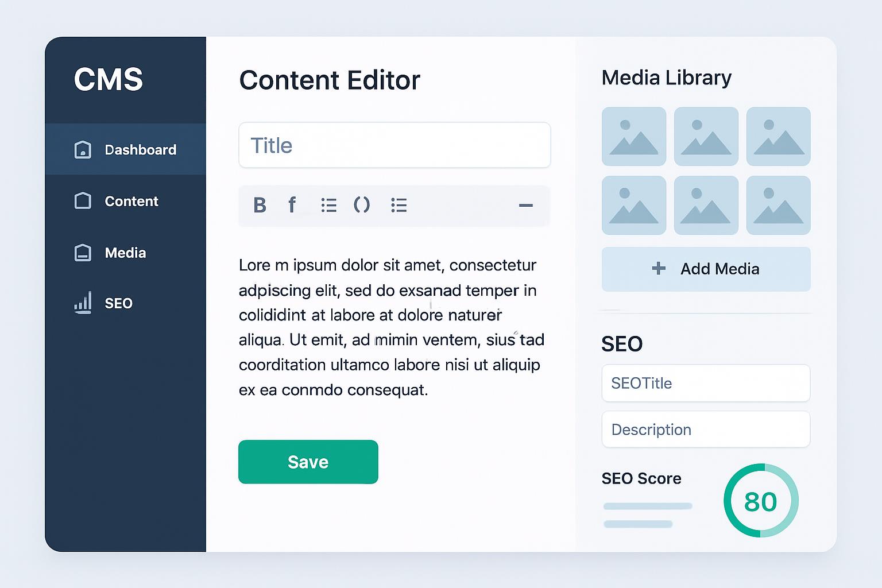This screenshot has height=588, width=882.
Task: Click the Media sidebar icon
Action: coord(83,253)
